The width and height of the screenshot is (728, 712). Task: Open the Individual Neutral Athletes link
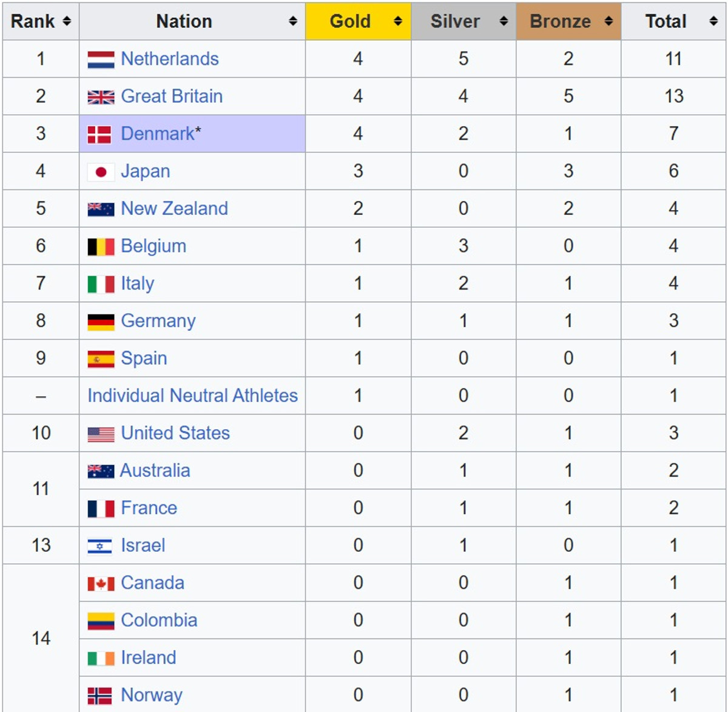[x=192, y=396]
